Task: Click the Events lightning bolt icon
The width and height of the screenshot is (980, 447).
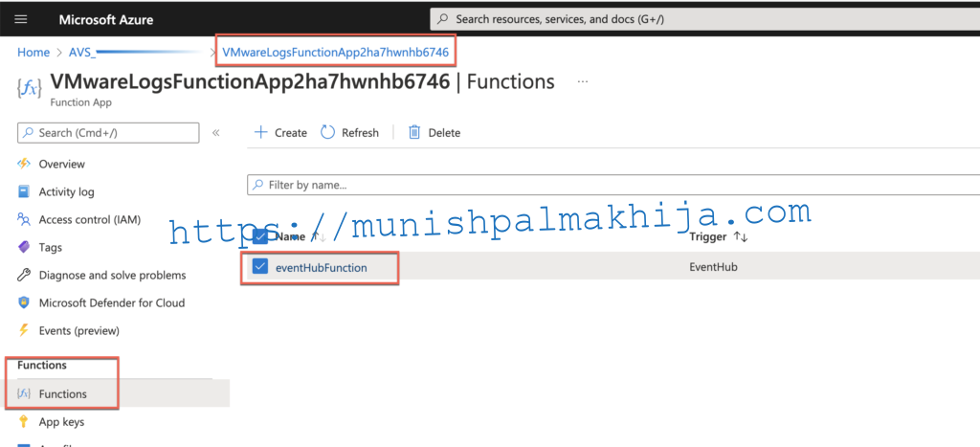Action: pyautogui.click(x=24, y=331)
